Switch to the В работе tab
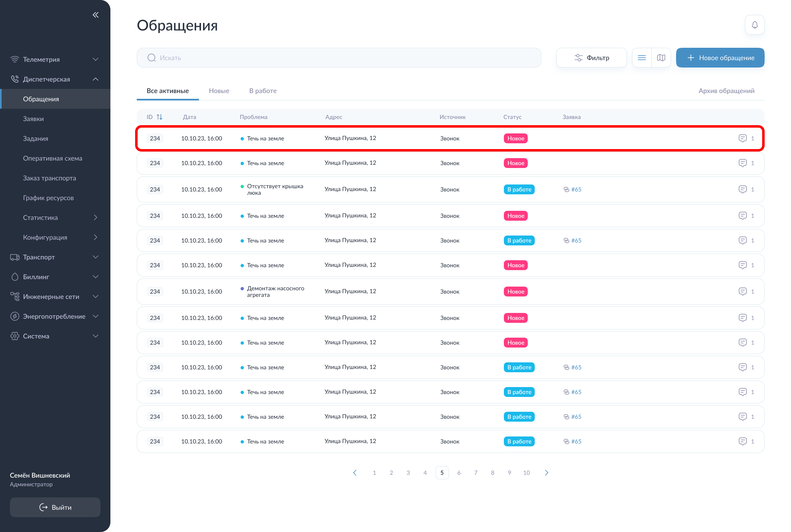Viewport: 791px width, 532px height. click(x=262, y=91)
